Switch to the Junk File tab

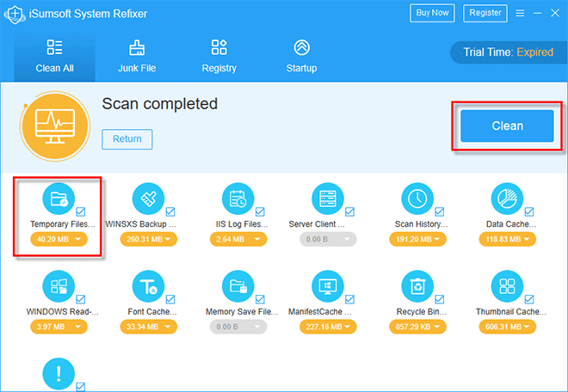[x=137, y=57]
